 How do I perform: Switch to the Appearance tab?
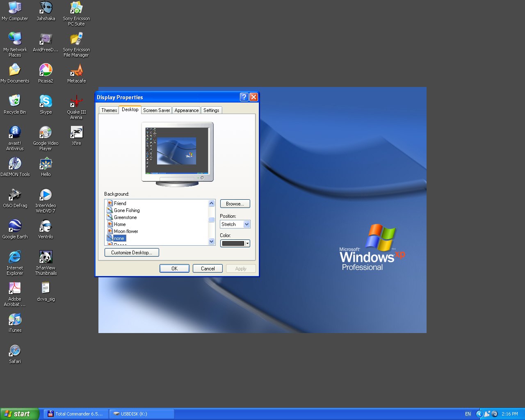pyautogui.click(x=186, y=110)
